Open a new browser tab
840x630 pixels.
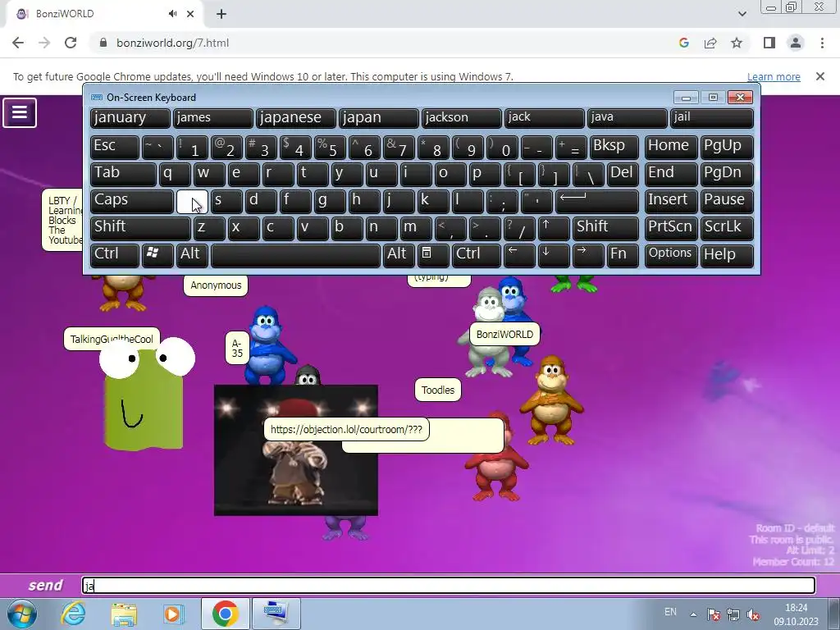221,14
